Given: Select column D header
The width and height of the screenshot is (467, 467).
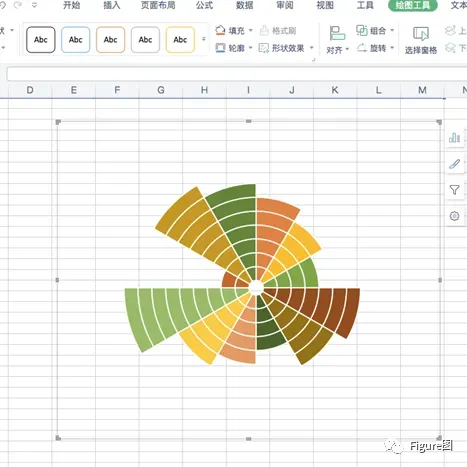Looking at the screenshot, I should [30, 90].
